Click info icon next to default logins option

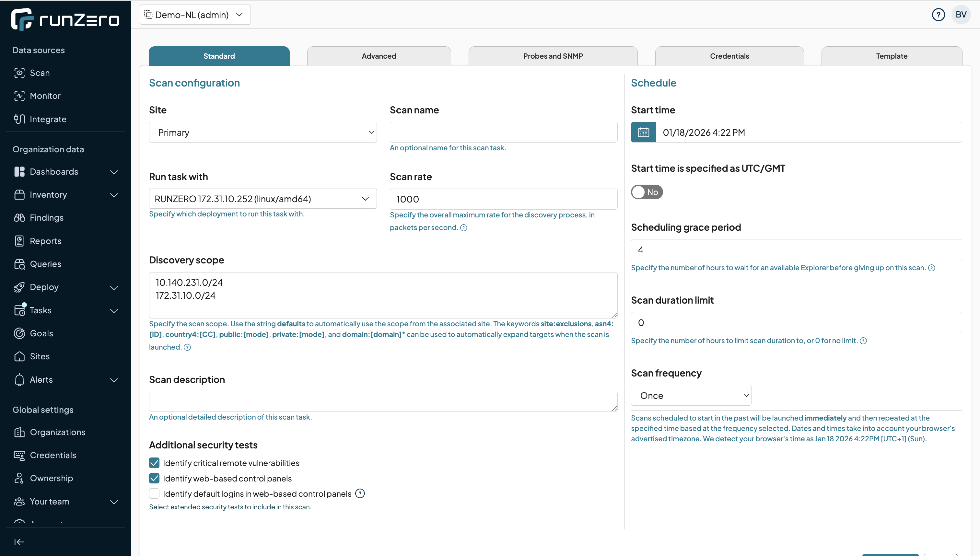click(360, 493)
